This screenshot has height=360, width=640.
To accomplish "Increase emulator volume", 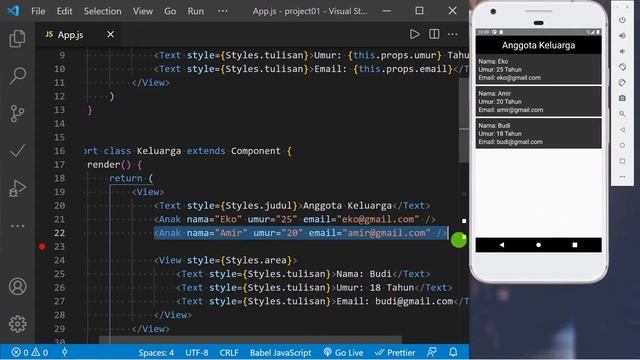I will point(622,36).
